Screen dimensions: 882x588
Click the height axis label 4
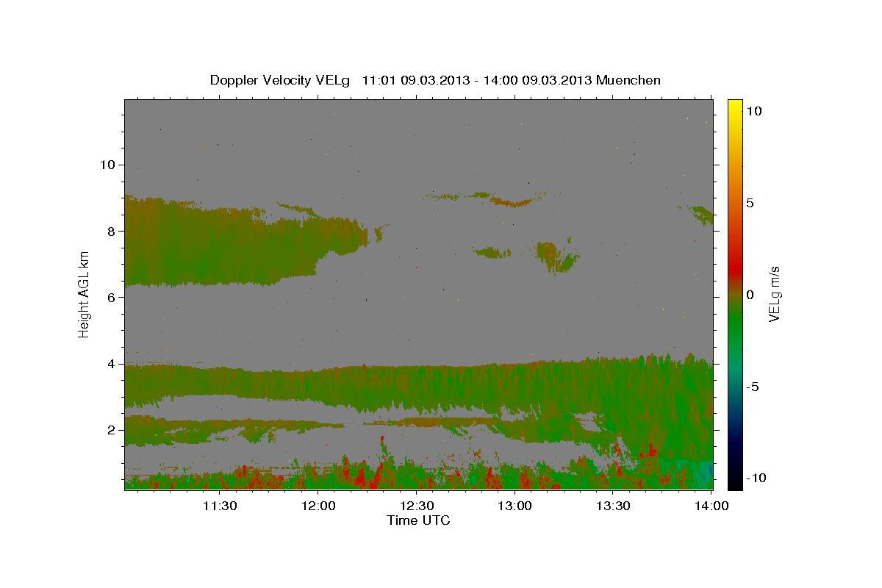coord(110,363)
